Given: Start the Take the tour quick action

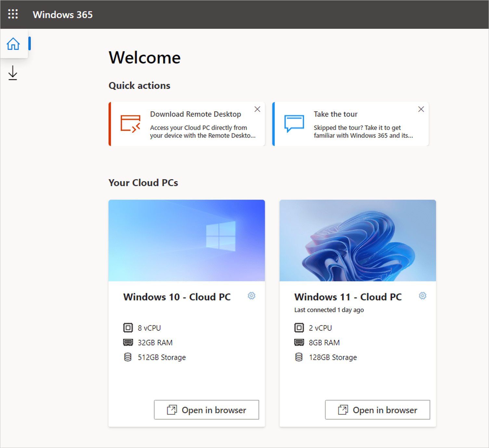Looking at the screenshot, I should (335, 114).
